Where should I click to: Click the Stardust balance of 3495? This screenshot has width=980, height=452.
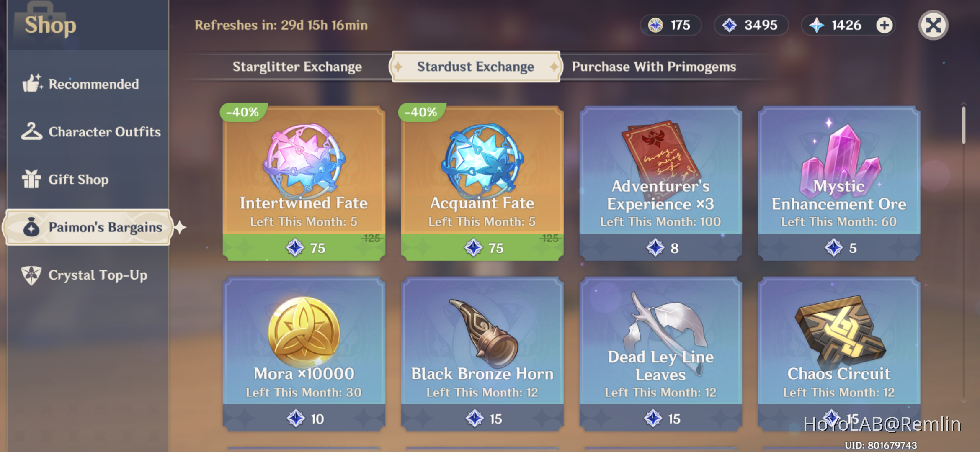point(751,26)
